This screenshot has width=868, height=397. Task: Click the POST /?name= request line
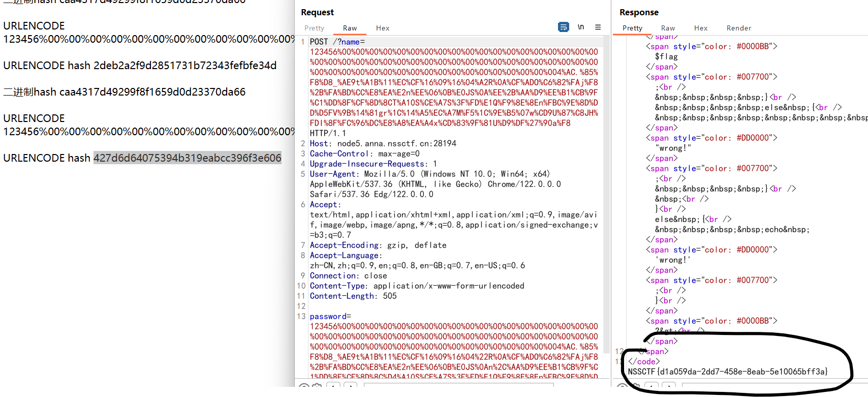point(337,42)
